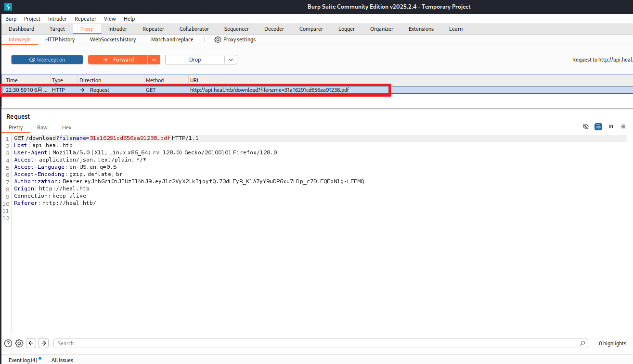The image size is (633, 364).
Task: Toggle non-printable characters \n display
Action: tap(611, 127)
